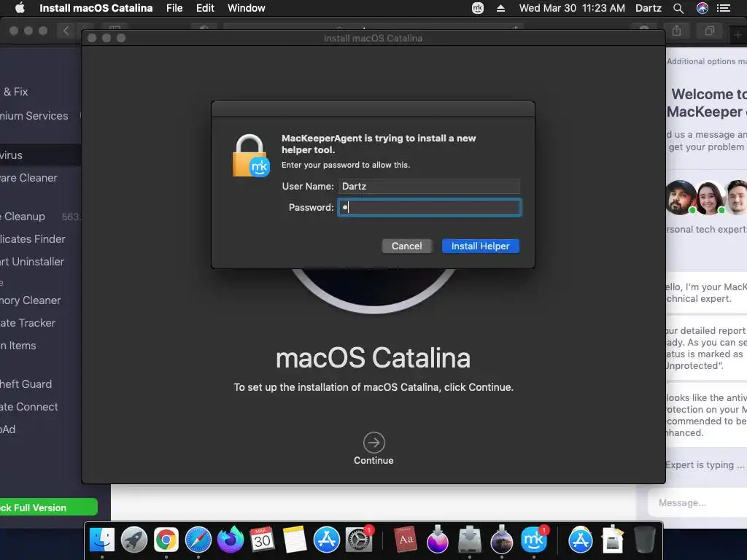Open Spotlight search magnifier icon
Viewport: 747px width, 560px height.
pyautogui.click(x=678, y=8)
